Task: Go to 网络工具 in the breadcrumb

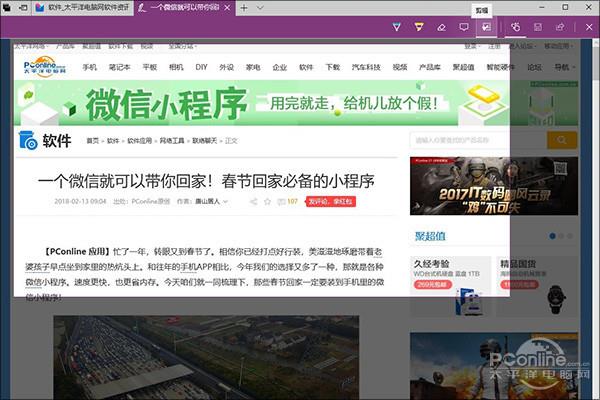Action: pyautogui.click(x=172, y=141)
